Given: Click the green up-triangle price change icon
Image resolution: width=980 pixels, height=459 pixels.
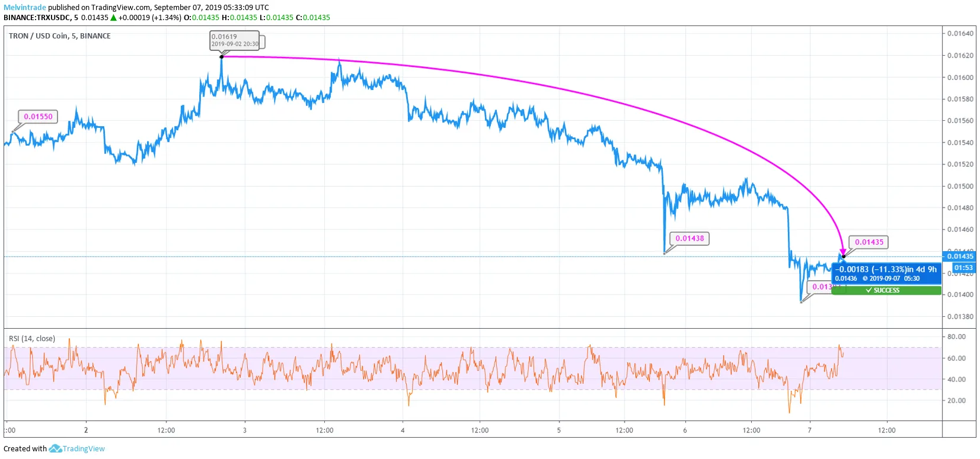Looking at the screenshot, I should point(113,18).
